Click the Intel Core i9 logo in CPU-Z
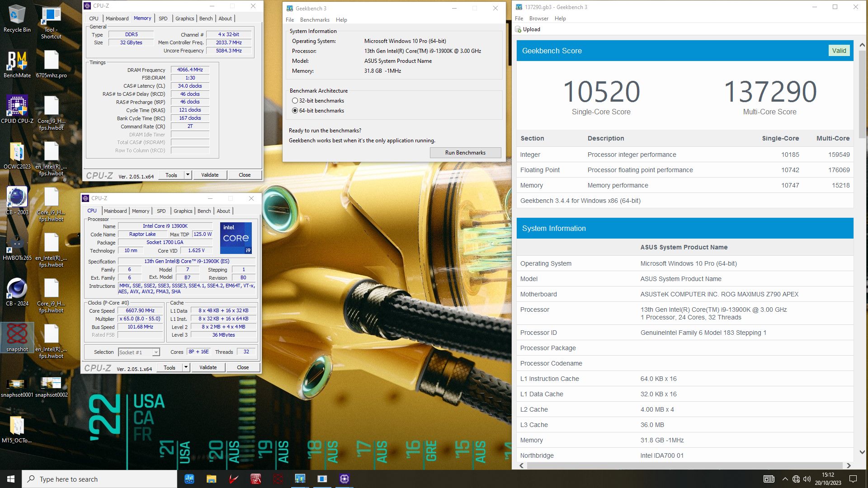Image resolution: width=868 pixels, height=488 pixels. point(236,238)
